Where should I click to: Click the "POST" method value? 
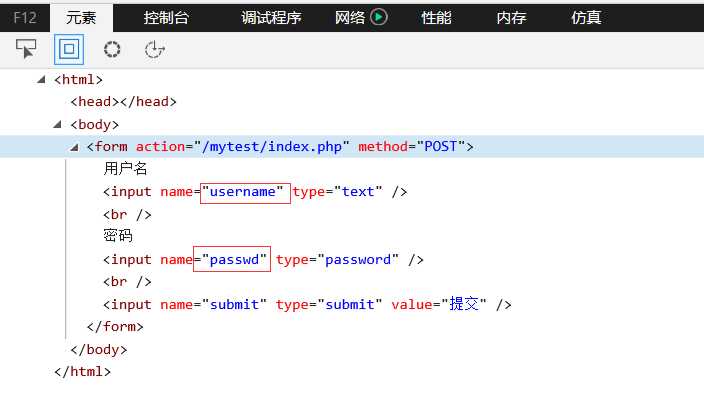pyautogui.click(x=441, y=146)
